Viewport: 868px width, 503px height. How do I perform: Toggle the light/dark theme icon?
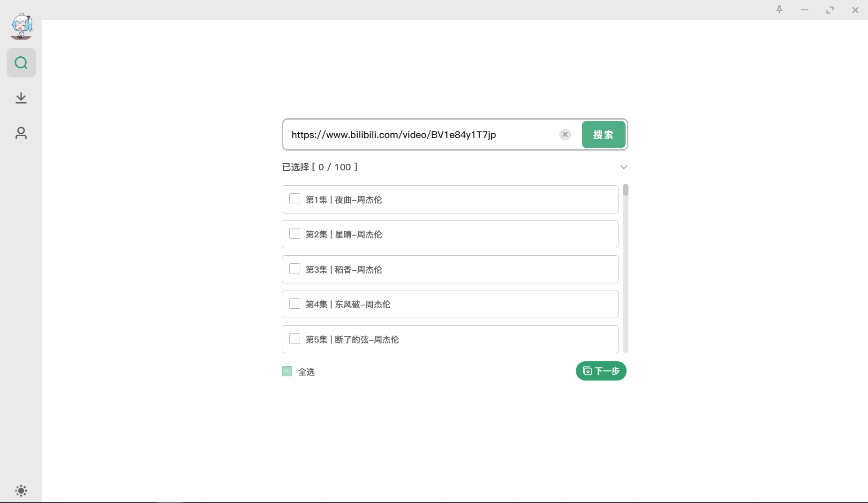(x=21, y=491)
